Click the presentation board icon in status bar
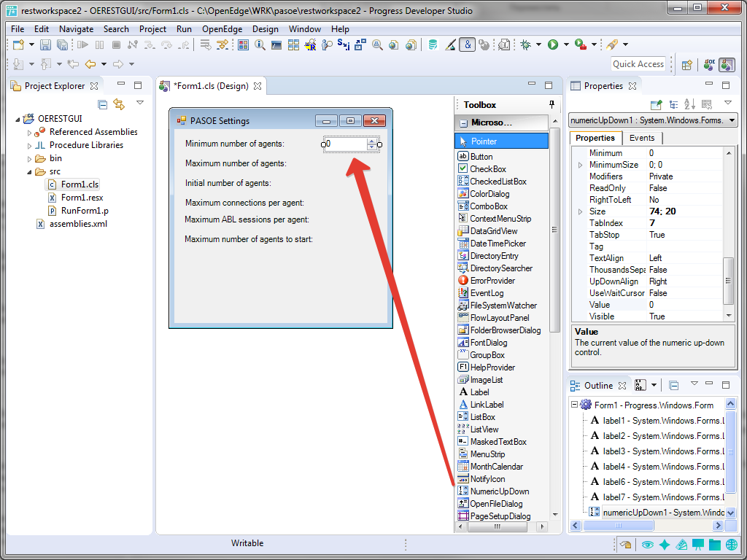This screenshot has width=747, height=560. pos(698,545)
